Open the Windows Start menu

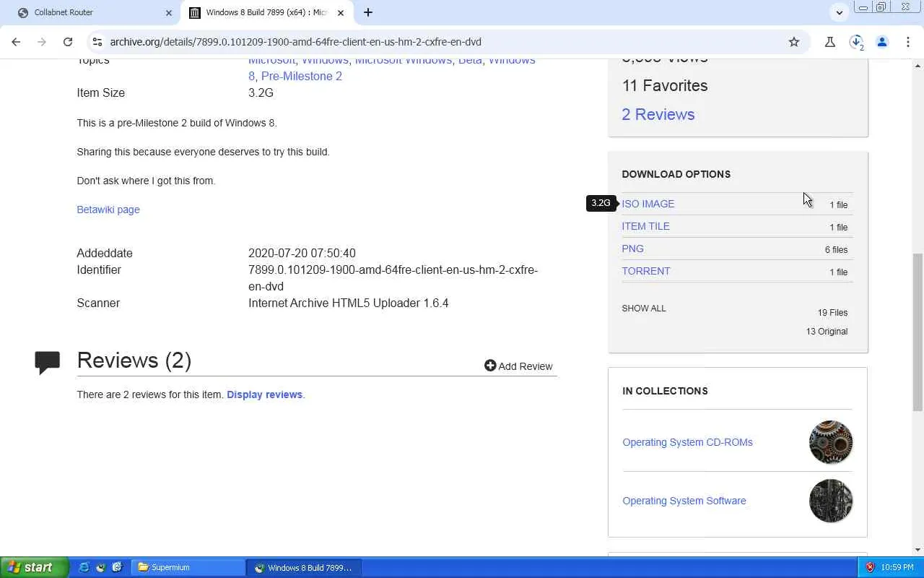tap(35, 567)
